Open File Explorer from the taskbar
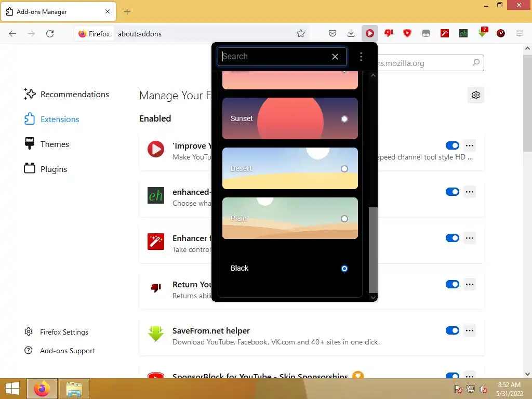The image size is (532, 399). [x=74, y=389]
